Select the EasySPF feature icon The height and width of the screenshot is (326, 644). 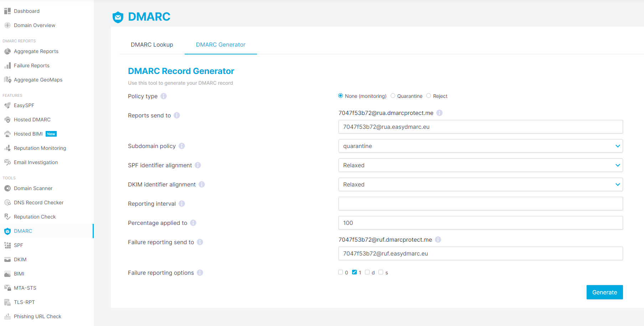point(24,105)
